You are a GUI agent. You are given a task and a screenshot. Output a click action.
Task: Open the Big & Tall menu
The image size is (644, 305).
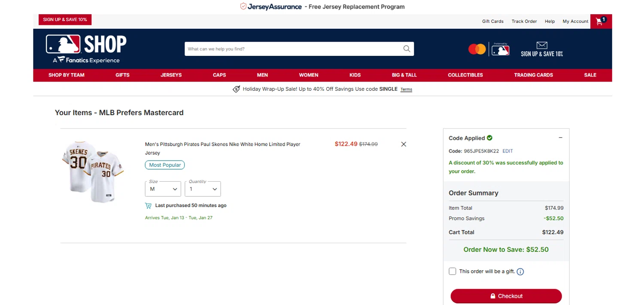tap(404, 75)
